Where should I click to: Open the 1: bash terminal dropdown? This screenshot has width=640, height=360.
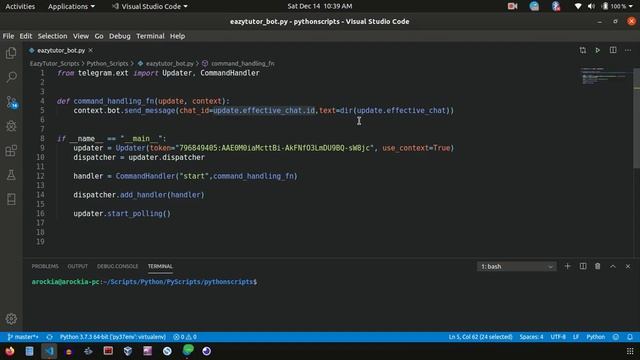(x=516, y=267)
